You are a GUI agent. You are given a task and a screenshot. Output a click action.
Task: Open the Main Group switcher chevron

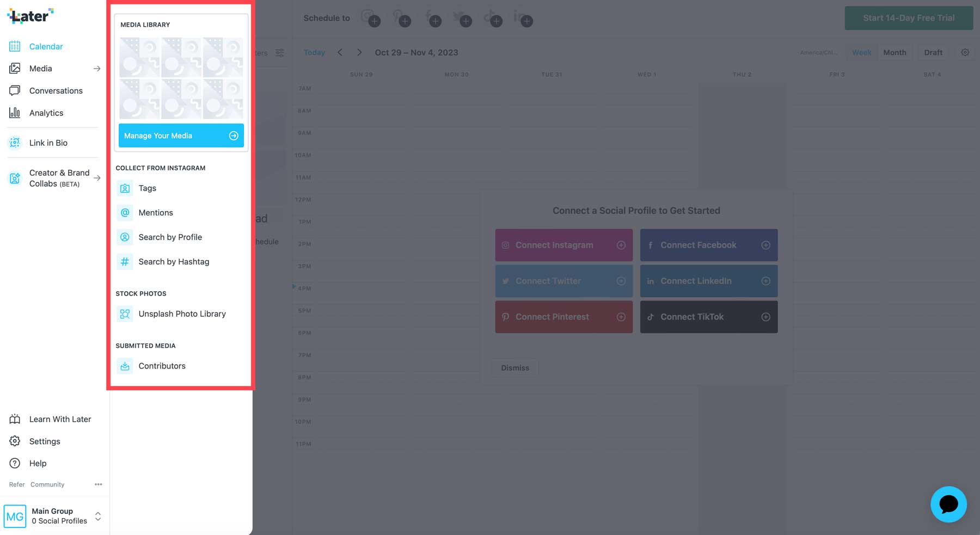[x=98, y=516]
